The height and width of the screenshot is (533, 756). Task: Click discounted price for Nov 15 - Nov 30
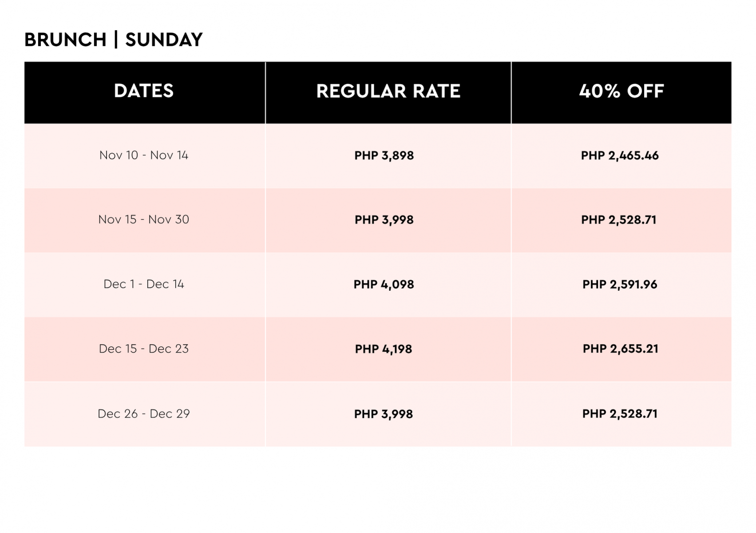tap(618, 220)
